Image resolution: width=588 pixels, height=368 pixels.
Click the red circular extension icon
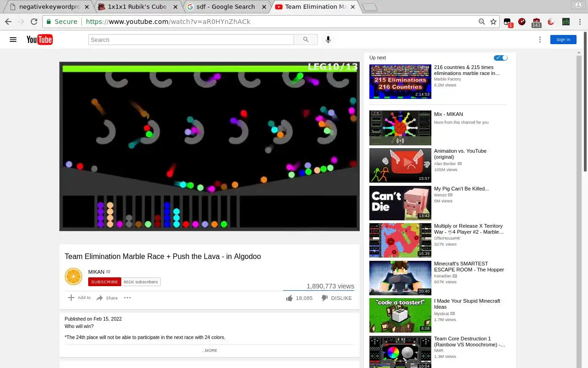[522, 22]
